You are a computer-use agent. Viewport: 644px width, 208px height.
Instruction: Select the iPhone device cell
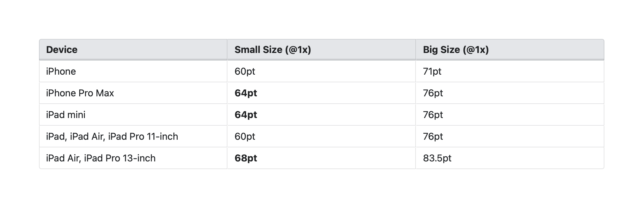(61, 71)
